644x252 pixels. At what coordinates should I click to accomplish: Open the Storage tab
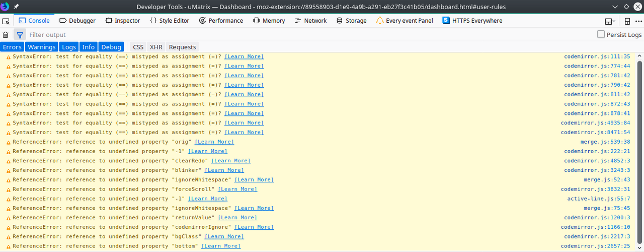(x=351, y=21)
